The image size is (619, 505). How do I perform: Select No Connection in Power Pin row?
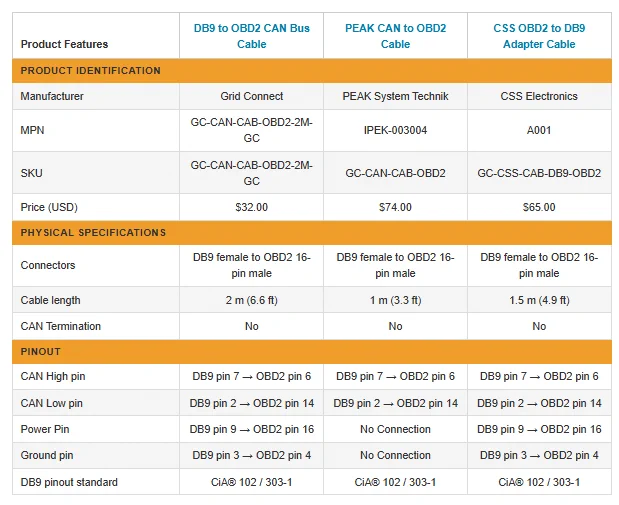tap(395, 429)
